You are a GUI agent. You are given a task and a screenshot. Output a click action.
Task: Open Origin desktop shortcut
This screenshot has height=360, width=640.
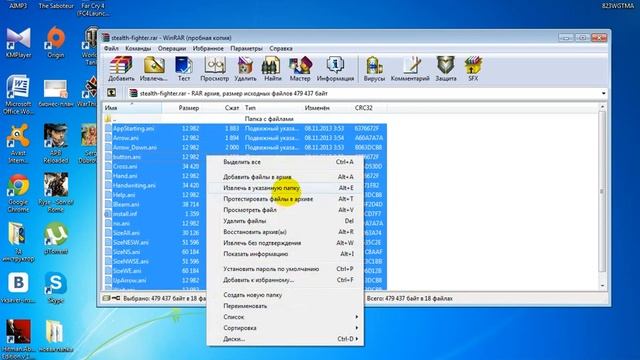[56, 42]
